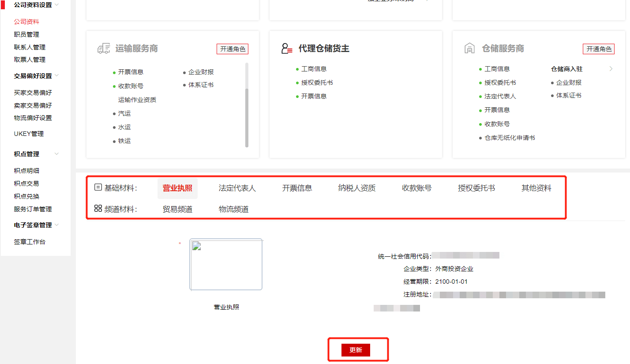Click the right arrow next to 仓储商入驻
The height and width of the screenshot is (364, 630).
tap(611, 69)
